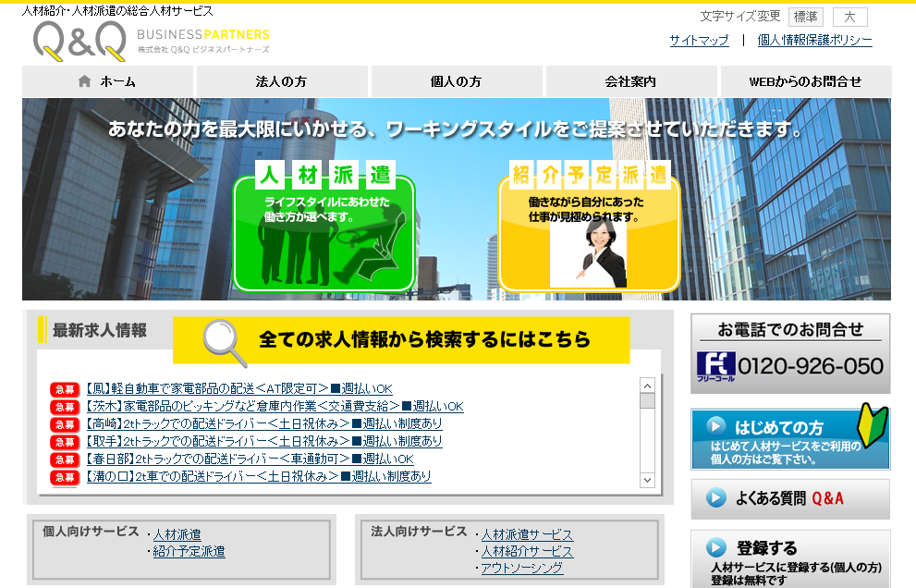The height and width of the screenshot is (588, 916).
Task: Select WEBからのお問合せ in the navigation
Action: pyautogui.click(x=805, y=82)
